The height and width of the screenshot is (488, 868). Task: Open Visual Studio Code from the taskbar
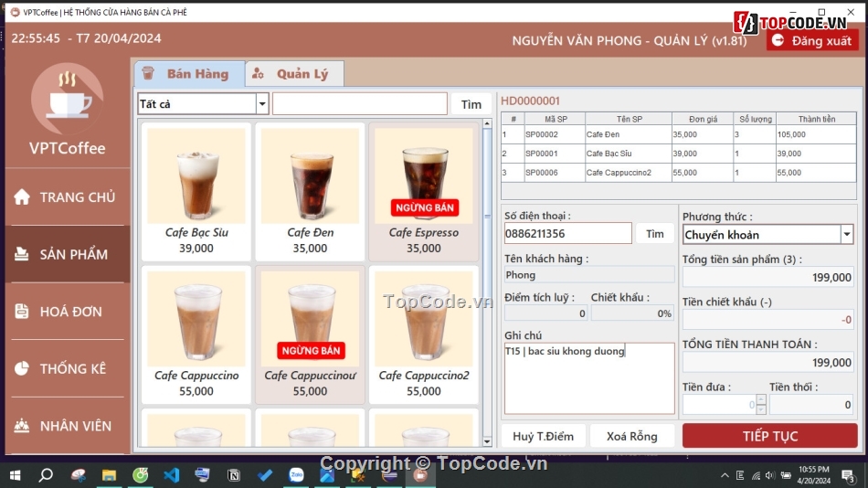coord(171,475)
